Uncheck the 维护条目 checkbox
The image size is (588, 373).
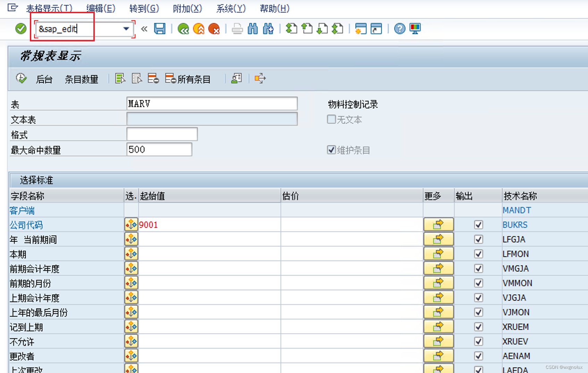click(x=331, y=150)
